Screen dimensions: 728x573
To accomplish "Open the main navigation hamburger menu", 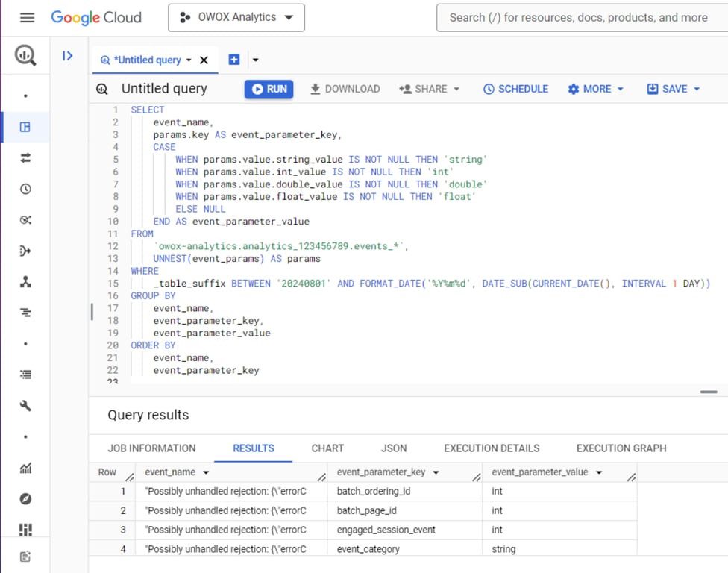I will click(x=27, y=18).
